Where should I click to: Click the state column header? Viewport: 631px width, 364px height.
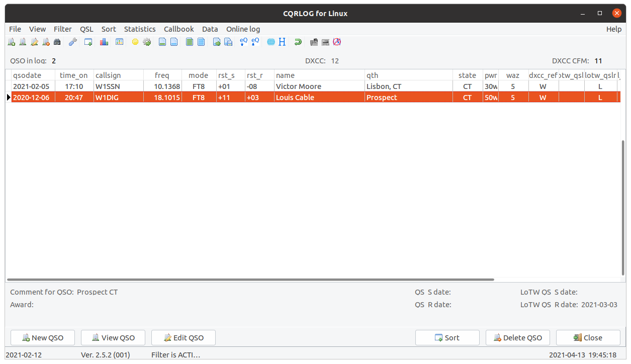pyautogui.click(x=468, y=75)
